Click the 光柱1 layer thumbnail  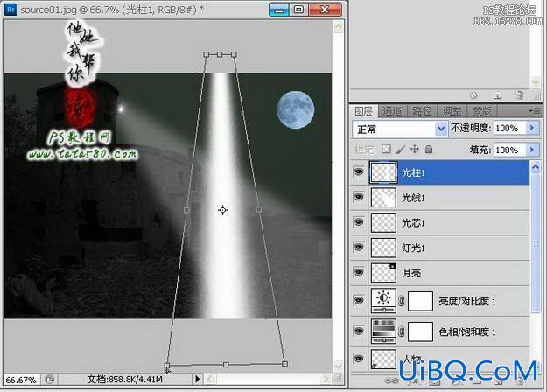coord(383,172)
